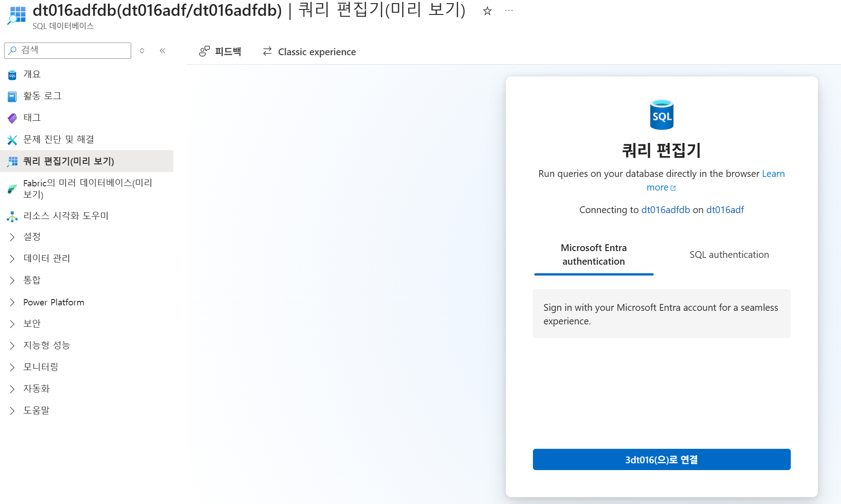
Task: Switch to Classic experience
Action: click(309, 52)
